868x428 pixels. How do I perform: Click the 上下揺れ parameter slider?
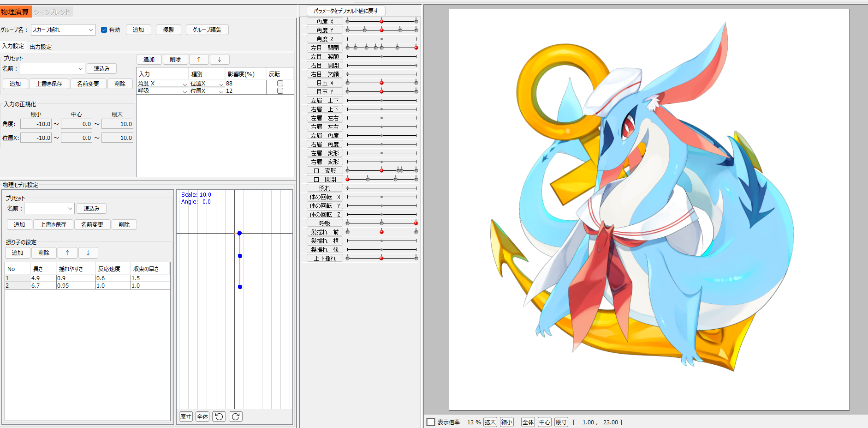(382, 258)
